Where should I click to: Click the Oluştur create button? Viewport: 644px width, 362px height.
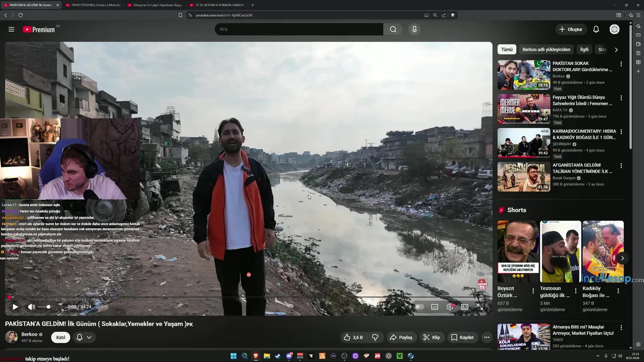pyautogui.click(x=571, y=29)
